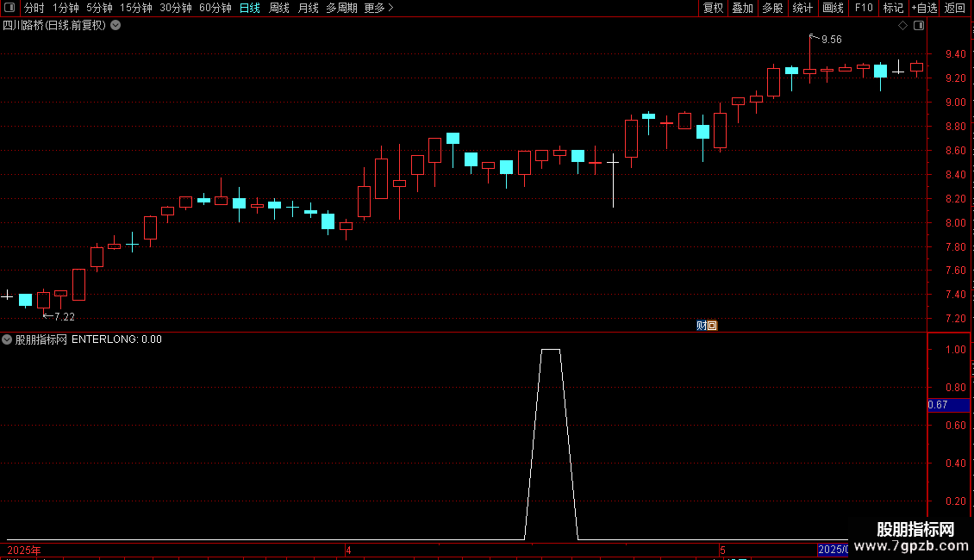Switch to 月线 monthly chart
This screenshot has width=974, height=560.
click(308, 8)
